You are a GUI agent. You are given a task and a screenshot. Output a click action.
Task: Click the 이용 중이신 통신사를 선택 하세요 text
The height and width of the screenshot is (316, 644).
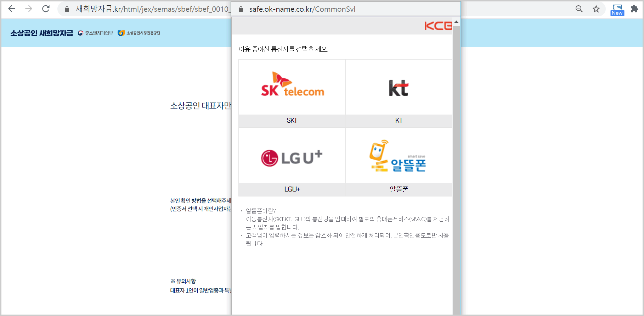(x=283, y=49)
